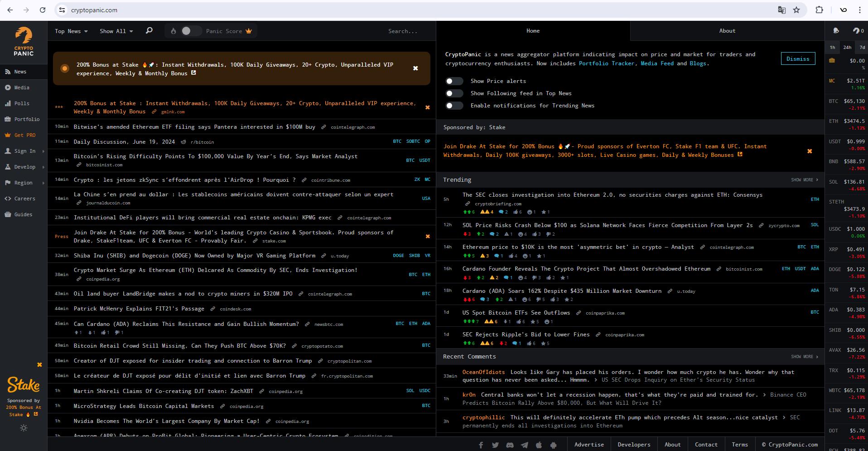Enable notifications for Trending News switch
Screen dimensions: 868x451
tap(454, 106)
